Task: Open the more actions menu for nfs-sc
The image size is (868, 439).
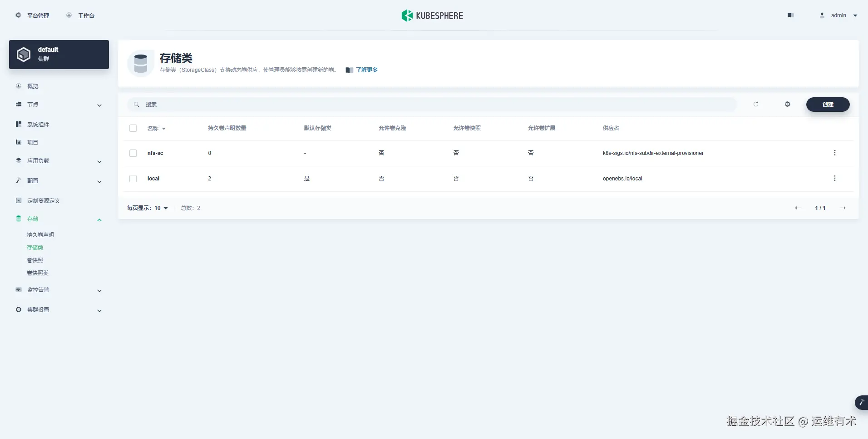Action: coord(835,153)
